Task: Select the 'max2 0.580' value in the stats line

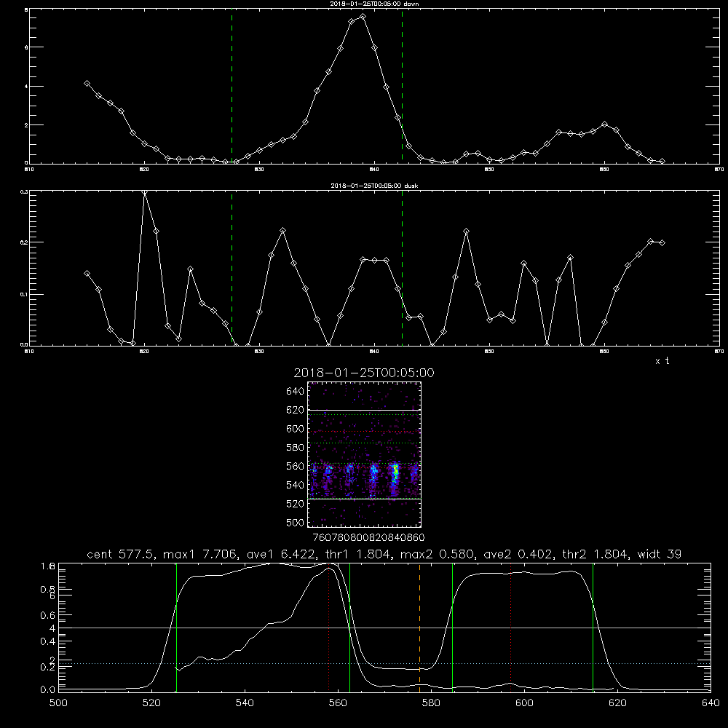Action: [x=438, y=554]
